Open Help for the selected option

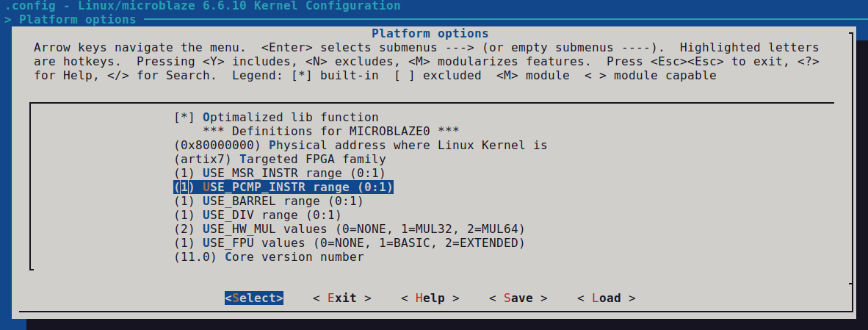[430, 298]
